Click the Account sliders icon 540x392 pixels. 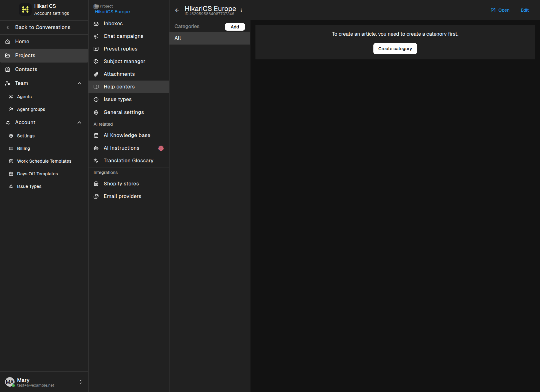click(8, 123)
